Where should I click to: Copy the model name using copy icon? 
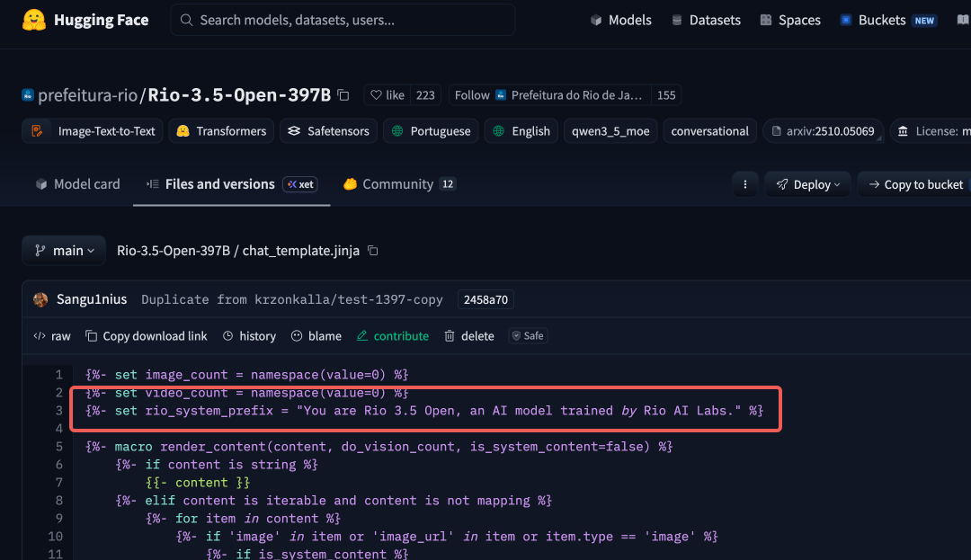coord(343,95)
